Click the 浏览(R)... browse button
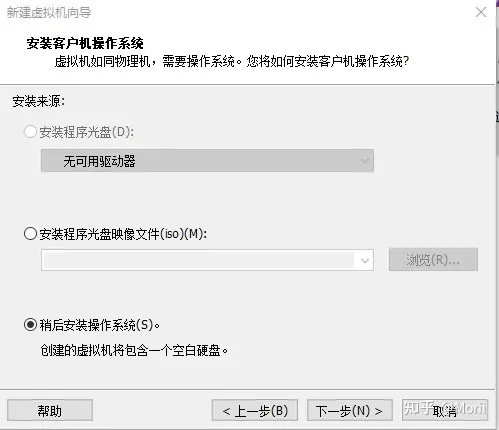 433,259
